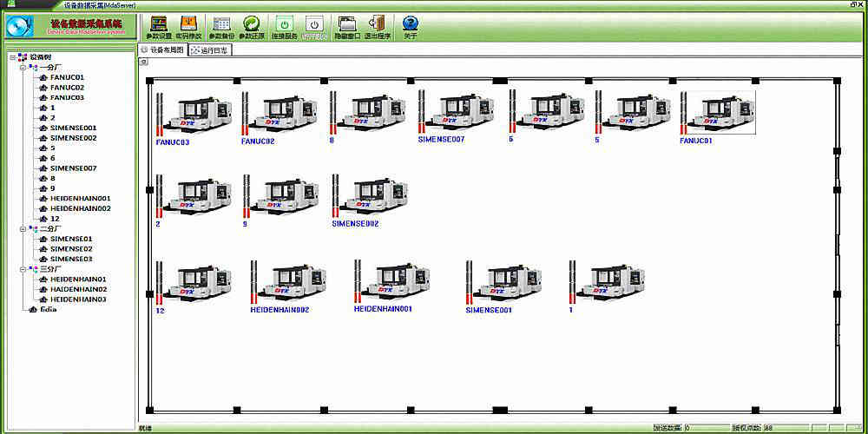Select the machine labeled 8 on layout

pos(367,115)
